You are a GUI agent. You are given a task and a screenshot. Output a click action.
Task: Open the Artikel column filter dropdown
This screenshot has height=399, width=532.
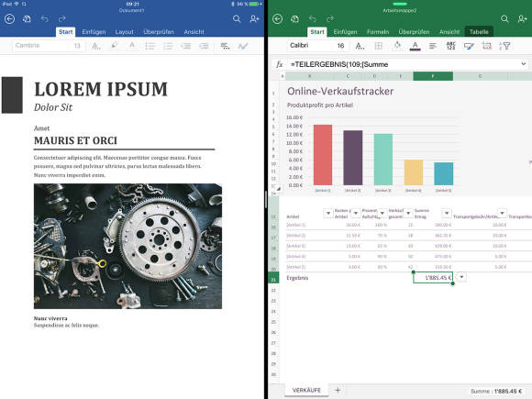click(x=328, y=213)
